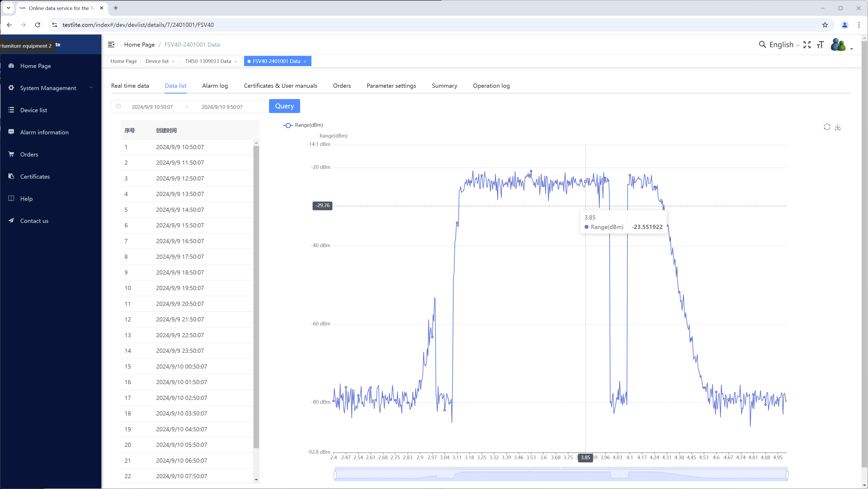The width and height of the screenshot is (868, 489).
Task: Click the Contact us paper plane icon
Action: (x=11, y=221)
